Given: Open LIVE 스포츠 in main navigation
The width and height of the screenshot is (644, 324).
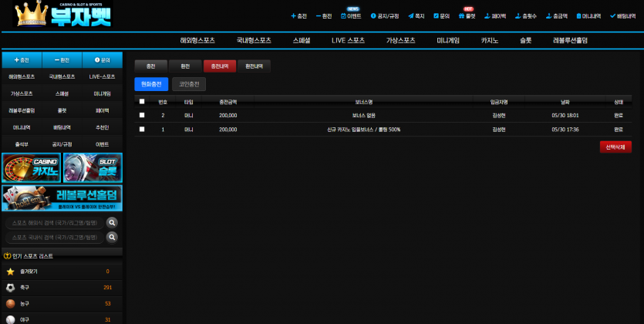Looking at the screenshot, I should tap(348, 40).
